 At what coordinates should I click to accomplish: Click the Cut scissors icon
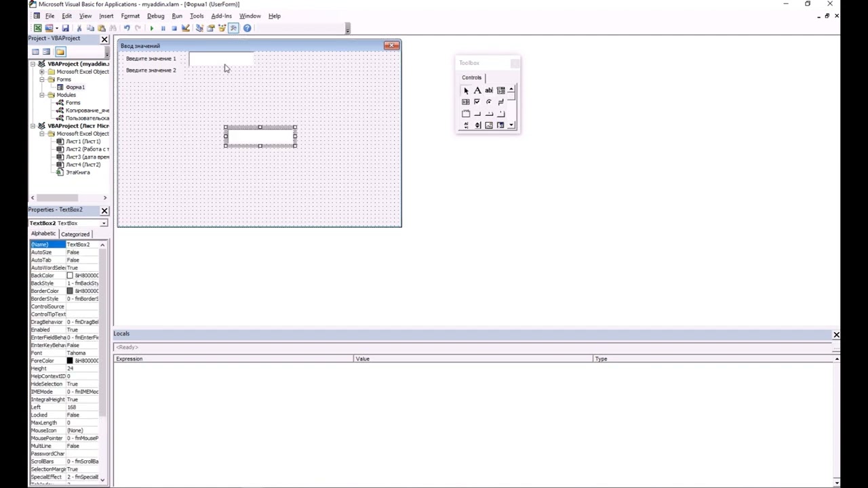79,28
